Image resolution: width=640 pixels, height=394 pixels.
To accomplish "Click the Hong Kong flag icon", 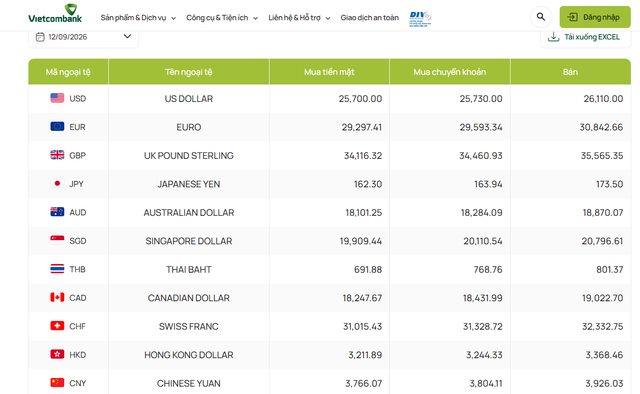I will coord(57,354).
